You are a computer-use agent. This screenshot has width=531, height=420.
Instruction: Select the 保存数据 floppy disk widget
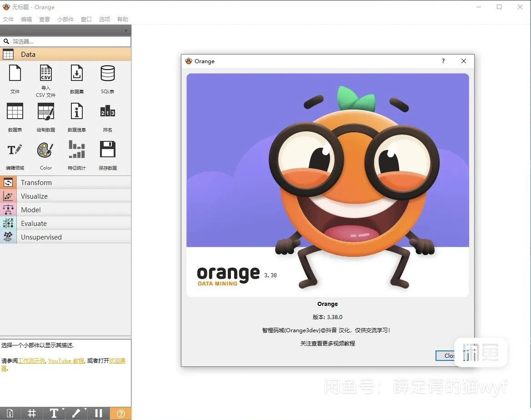click(108, 150)
